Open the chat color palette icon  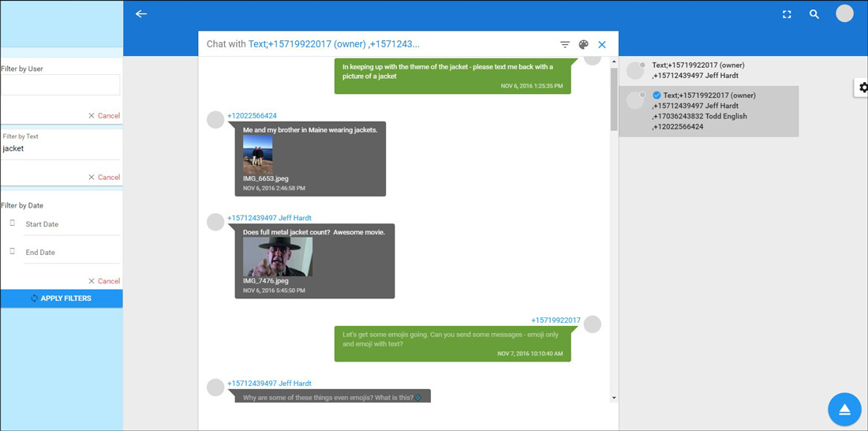(x=584, y=45)
